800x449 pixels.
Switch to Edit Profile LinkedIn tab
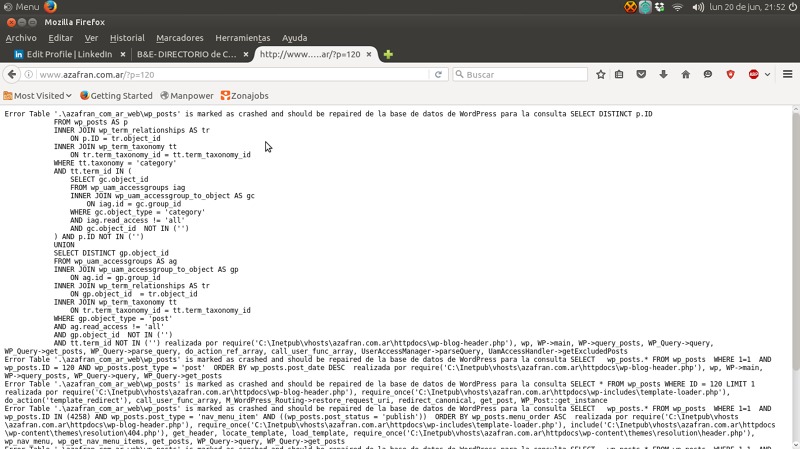pos(66,54)
